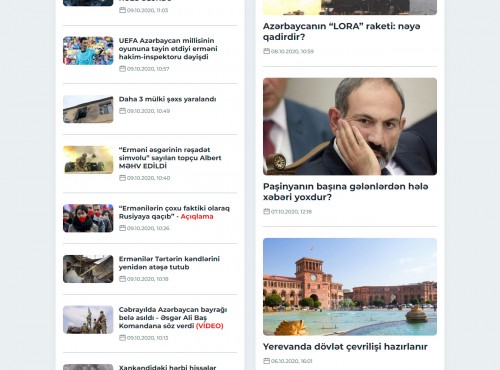Image resolution: width=500 pixels, height=370 pixels.
Task: Click the artillery soldier thumbnail
Action: (x=88, y=160)
